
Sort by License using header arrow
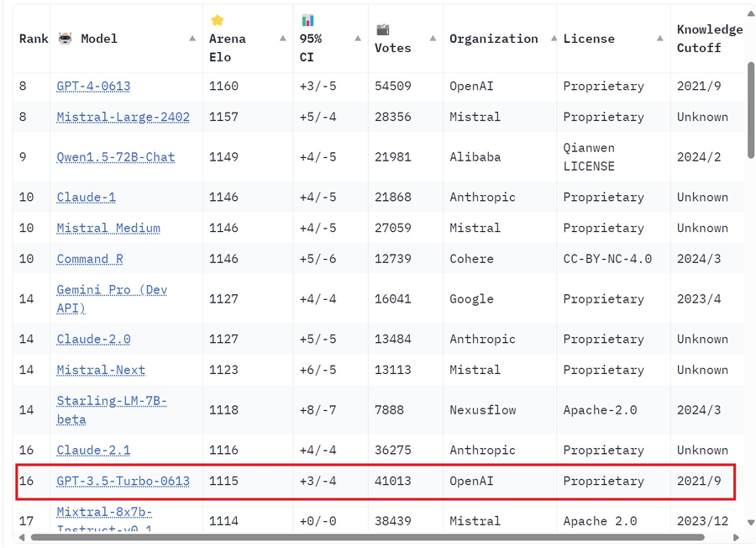pos(660,39)
